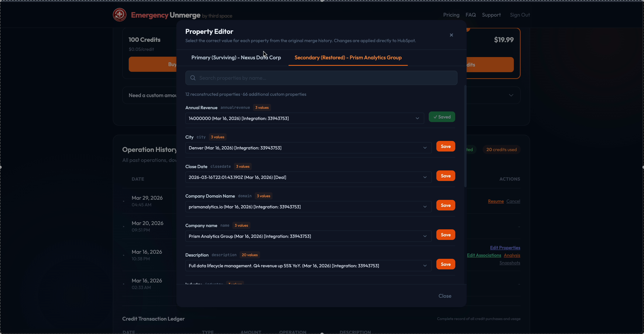Open the FAQ page
644x334 pixels.
pos(471,15)
